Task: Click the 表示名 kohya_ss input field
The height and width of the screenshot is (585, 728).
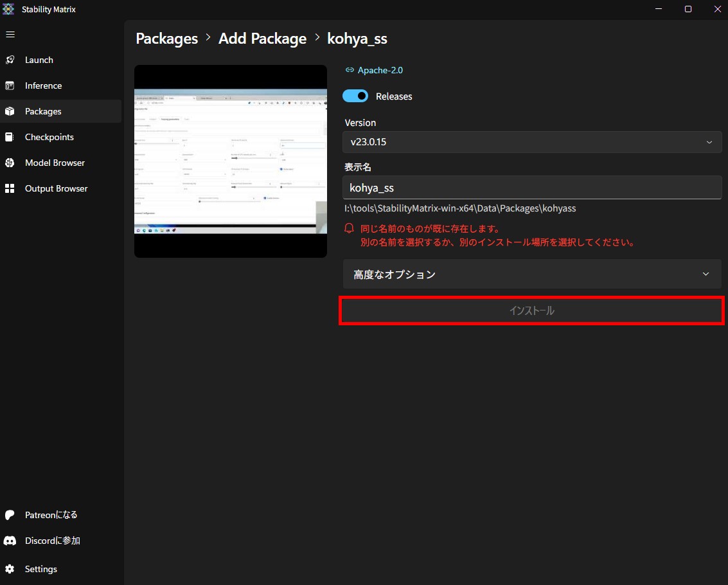Action: pyautogui.click(x=532, y=188)
